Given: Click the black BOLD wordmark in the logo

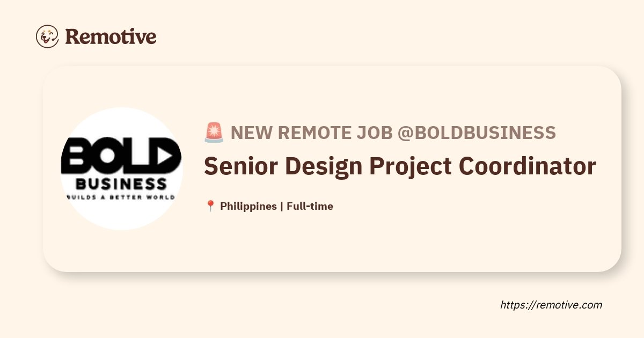Looking at the screenshot, I should (121, 155).
